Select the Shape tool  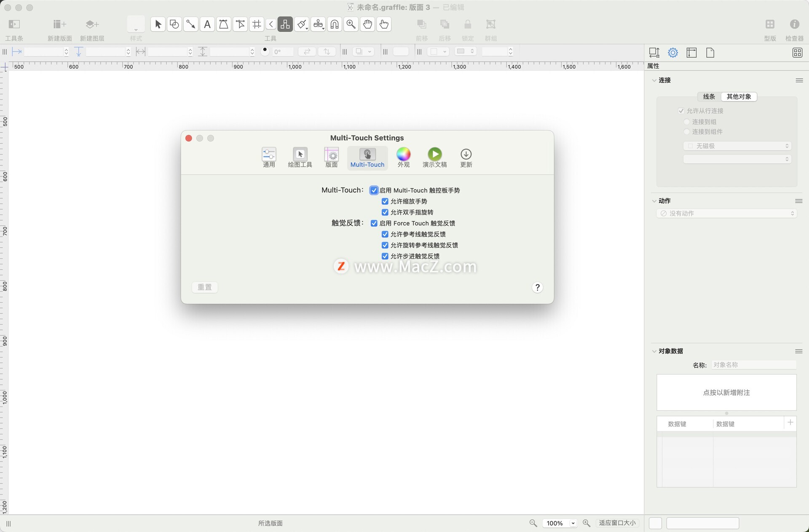click(x=174, y=24)
